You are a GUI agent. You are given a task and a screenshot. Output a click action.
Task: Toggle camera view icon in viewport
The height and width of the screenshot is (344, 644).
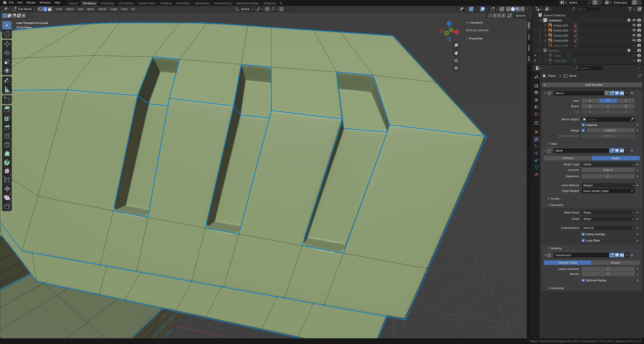pos(456,60)
